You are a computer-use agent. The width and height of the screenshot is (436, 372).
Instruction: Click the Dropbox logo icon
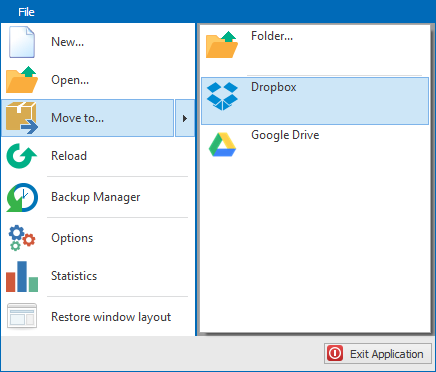[x=222, y=96]
